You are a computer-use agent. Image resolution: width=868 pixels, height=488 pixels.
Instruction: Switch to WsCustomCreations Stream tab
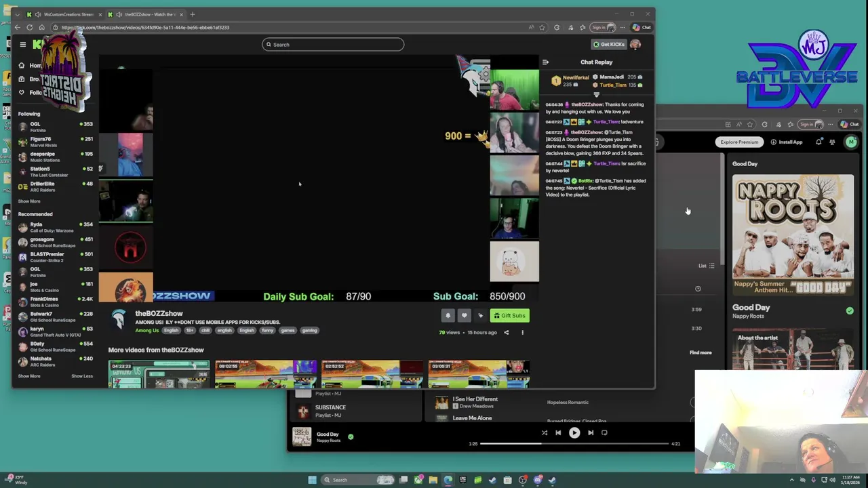(63, 14)
